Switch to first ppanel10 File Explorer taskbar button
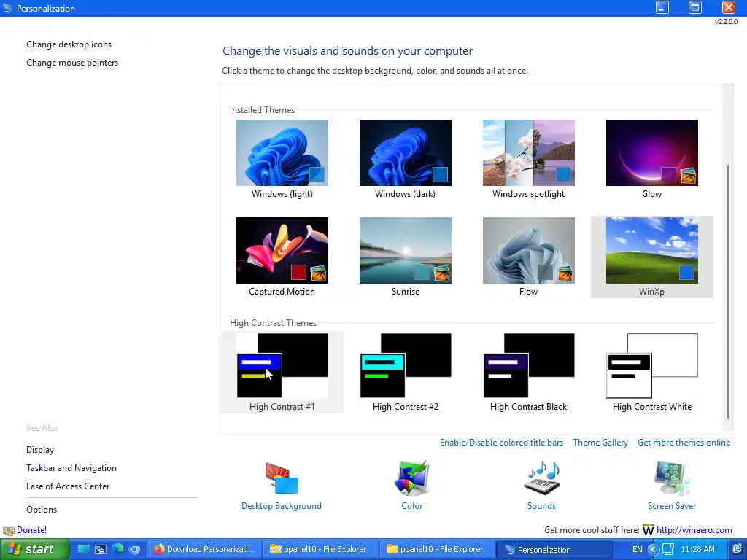The image size is (747, 560). [321, 550]
